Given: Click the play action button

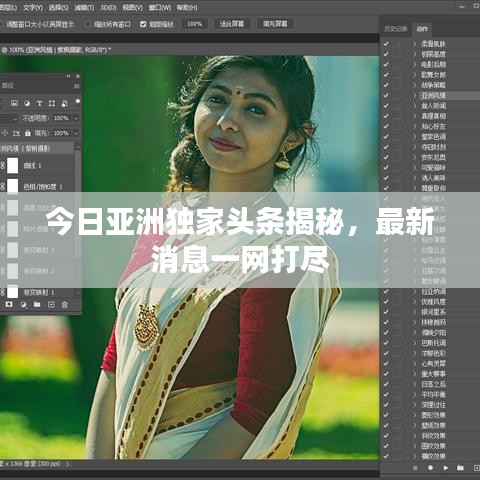Looking at the screenshot, I should pyautogui.click(x=446, y=468).
